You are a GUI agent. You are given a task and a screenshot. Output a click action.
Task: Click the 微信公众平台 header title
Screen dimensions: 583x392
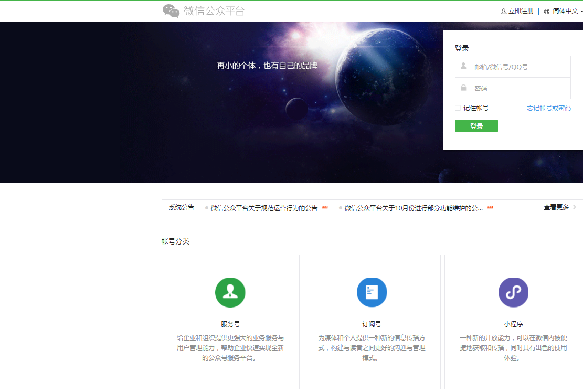pyautogui.click(x=214, y=11)
